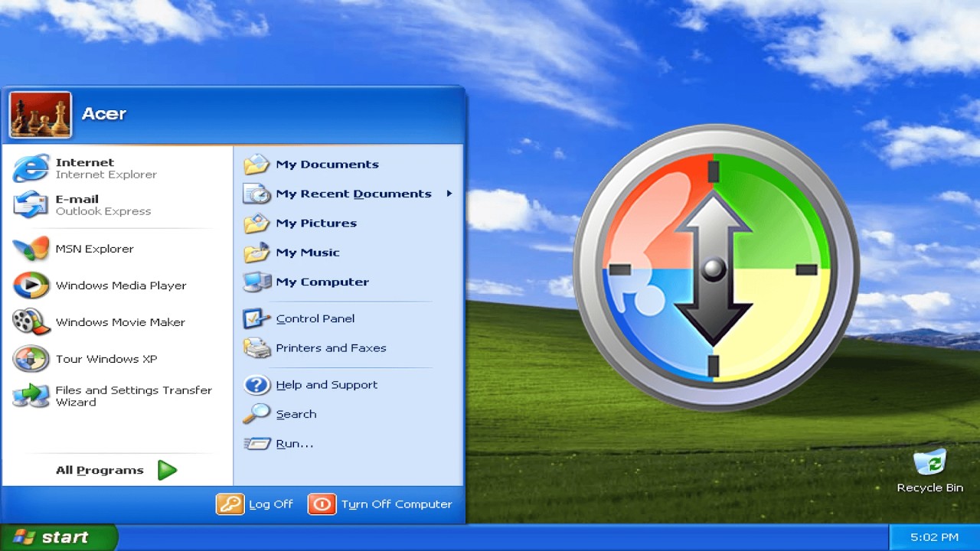Click the Acer user chess picture
The height and width of the screenshot is (551, 980).
(x=41, y=115)
